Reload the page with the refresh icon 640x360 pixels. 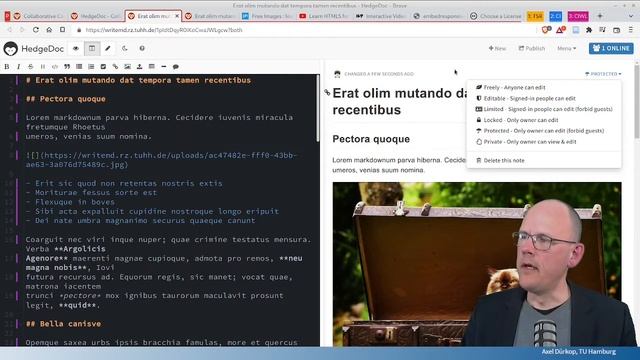point(36,30)
